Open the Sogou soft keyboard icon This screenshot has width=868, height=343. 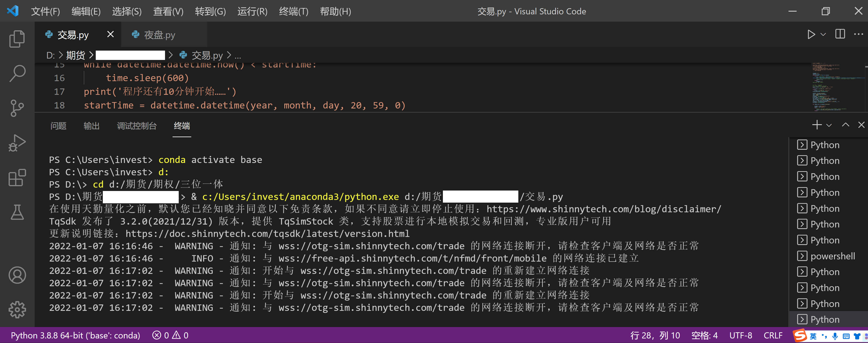tap(846, 336)
